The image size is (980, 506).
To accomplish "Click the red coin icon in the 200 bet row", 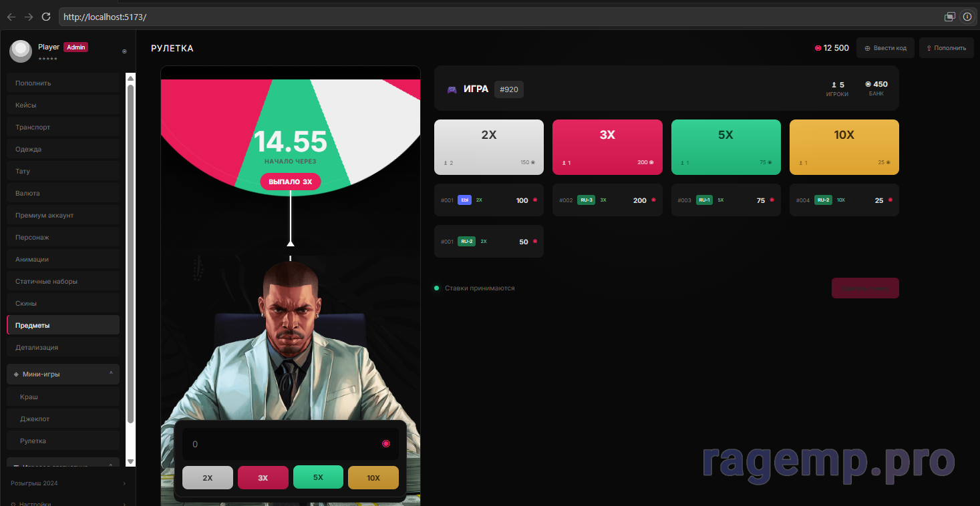I will (x=653, y=200).
